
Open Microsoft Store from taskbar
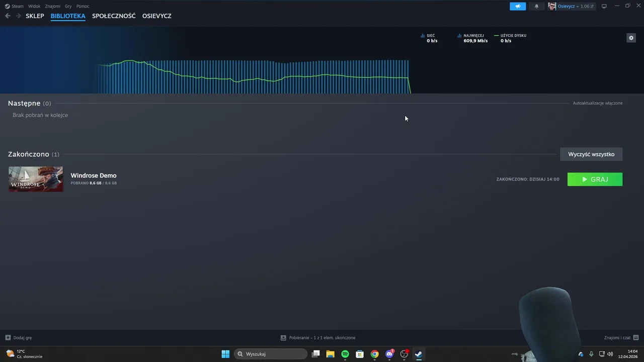pos(360,354)
